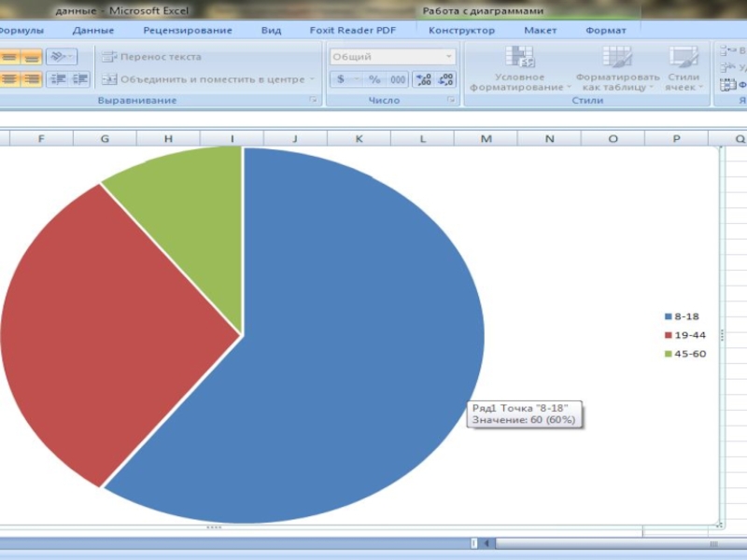747x560 pixels.
Task: Click the currency format $ icon
Action: point(342,80)
